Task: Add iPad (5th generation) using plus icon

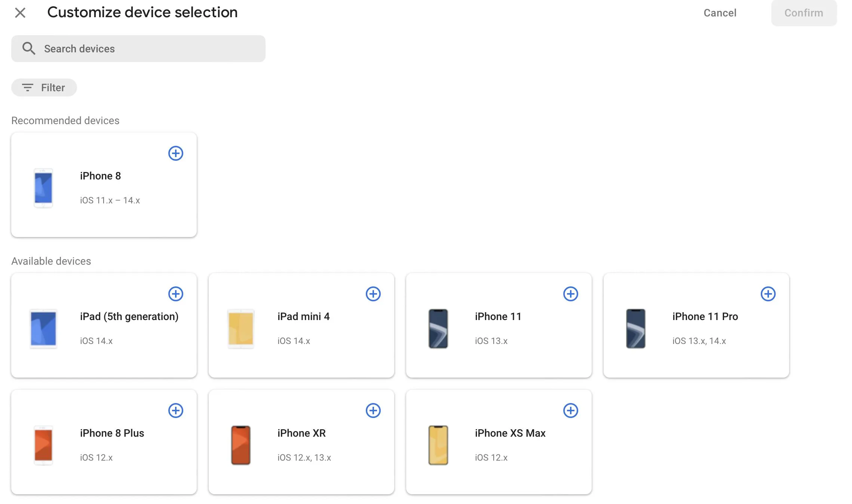Action: [175, 294]
